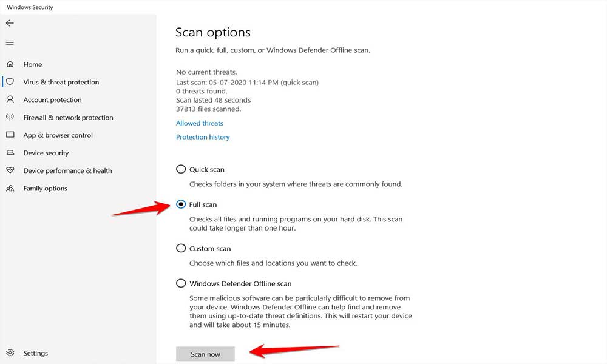Select the Quick scan radio button
This screenshot has width=607, height=364.
click(181, 169)
